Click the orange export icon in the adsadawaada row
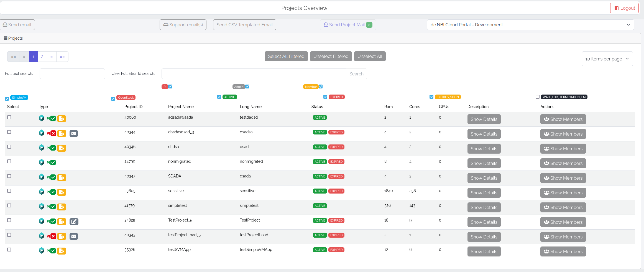644x272 pixels. point(62,119)
